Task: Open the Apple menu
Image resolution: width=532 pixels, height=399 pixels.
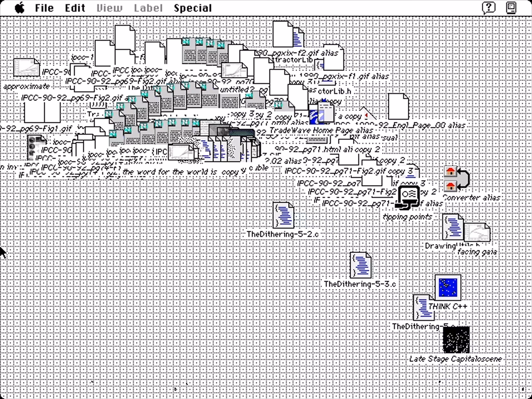Action: tap(20, 8)
